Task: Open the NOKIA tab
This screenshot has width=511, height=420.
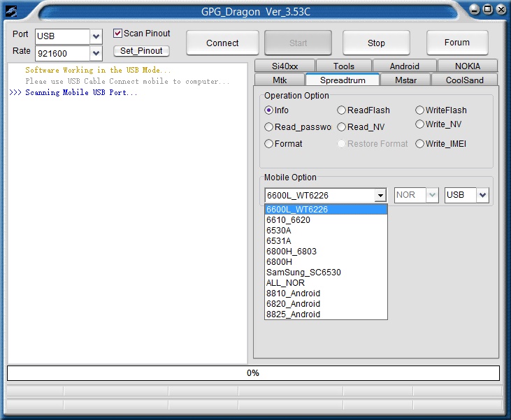Action: [468, 66]
